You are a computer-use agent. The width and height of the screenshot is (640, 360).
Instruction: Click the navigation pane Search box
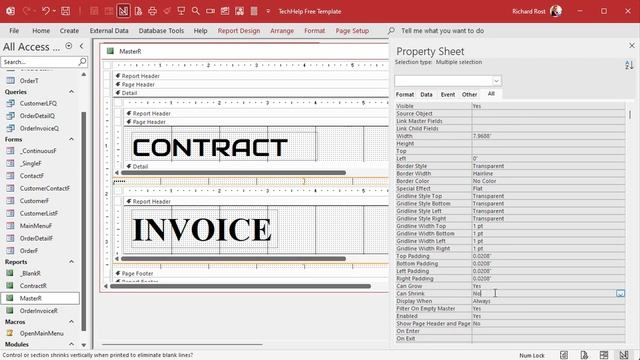[39, 62]
